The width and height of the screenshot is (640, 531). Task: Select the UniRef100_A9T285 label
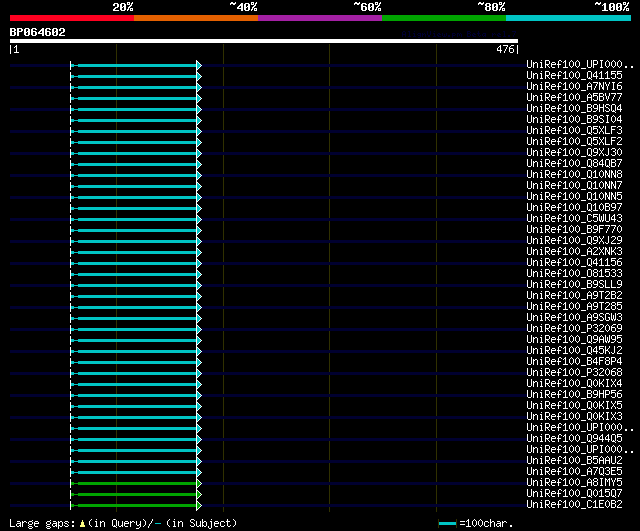[574, 307]
